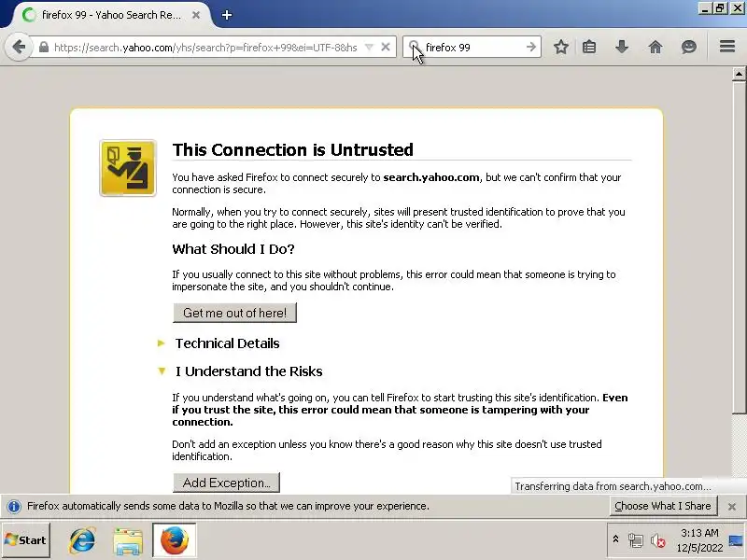Close the Yahoo Search Results tab
Viewport: 747px width, 560px height.
point(196,15)
